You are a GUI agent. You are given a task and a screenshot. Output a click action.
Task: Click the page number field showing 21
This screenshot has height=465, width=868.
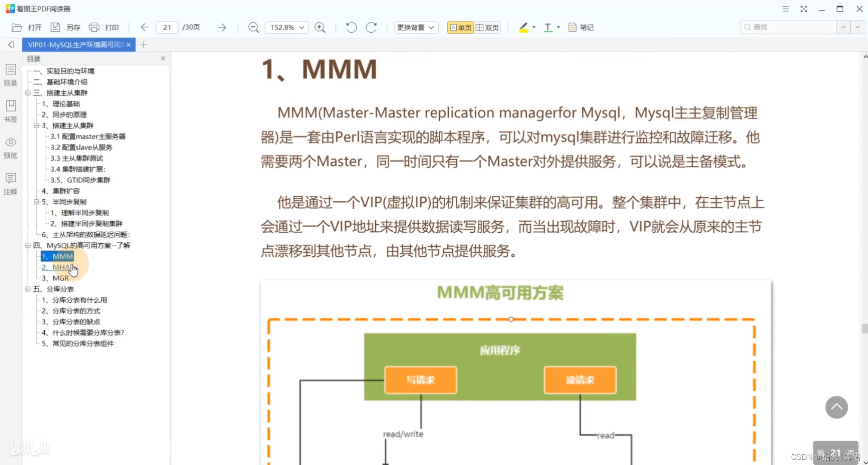point(167,28)
